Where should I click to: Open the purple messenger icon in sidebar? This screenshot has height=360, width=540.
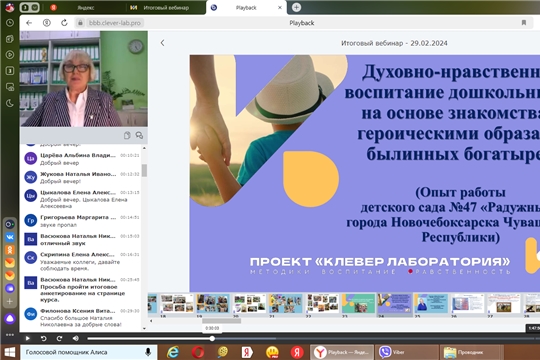[10, 288]
